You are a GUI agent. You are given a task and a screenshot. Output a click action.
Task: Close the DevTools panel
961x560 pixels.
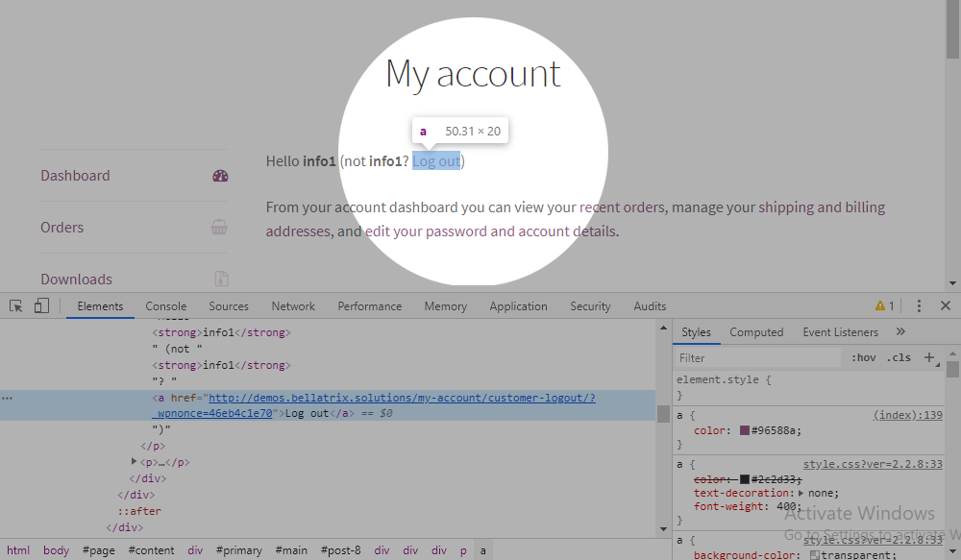[x=945, y=305]
